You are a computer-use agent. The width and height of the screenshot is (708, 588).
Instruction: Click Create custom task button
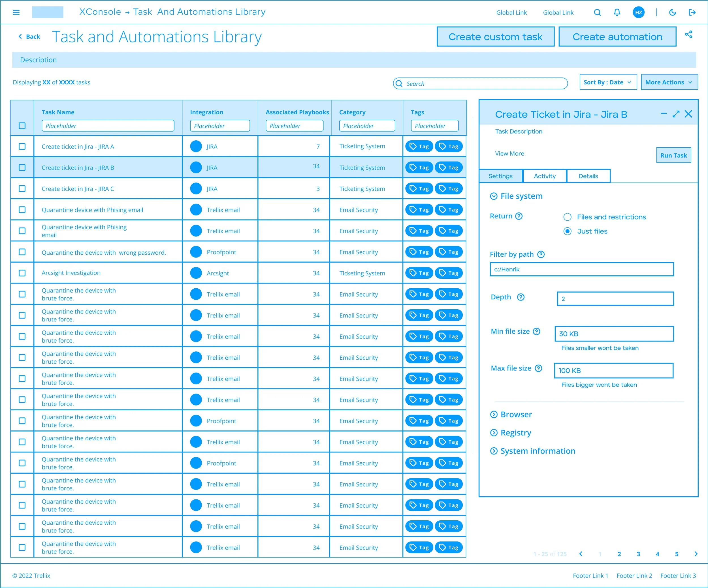tap(495, 37)
